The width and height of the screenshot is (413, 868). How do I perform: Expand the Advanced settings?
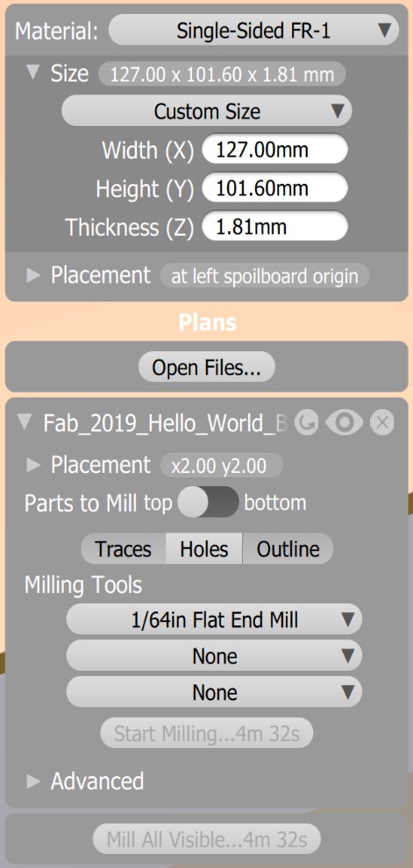33,781
